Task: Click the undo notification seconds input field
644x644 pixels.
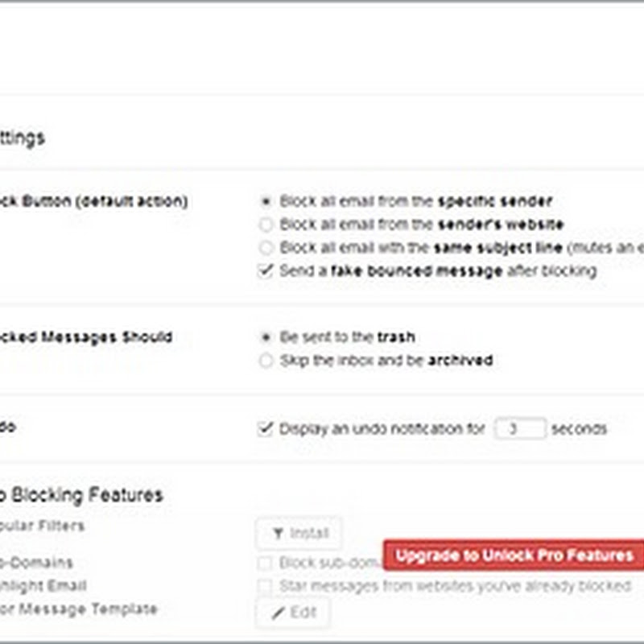Action: (x=519, y=428)
